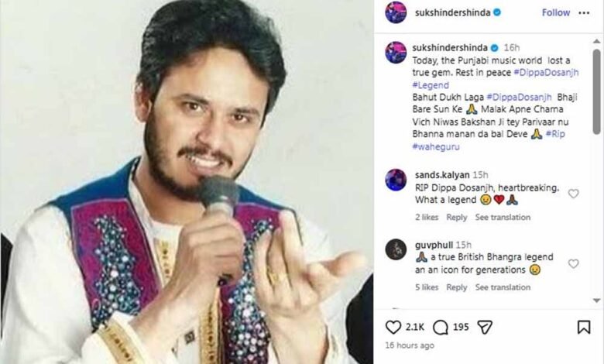
Task: Open guvphull's profile avatar
Action: 396,249
